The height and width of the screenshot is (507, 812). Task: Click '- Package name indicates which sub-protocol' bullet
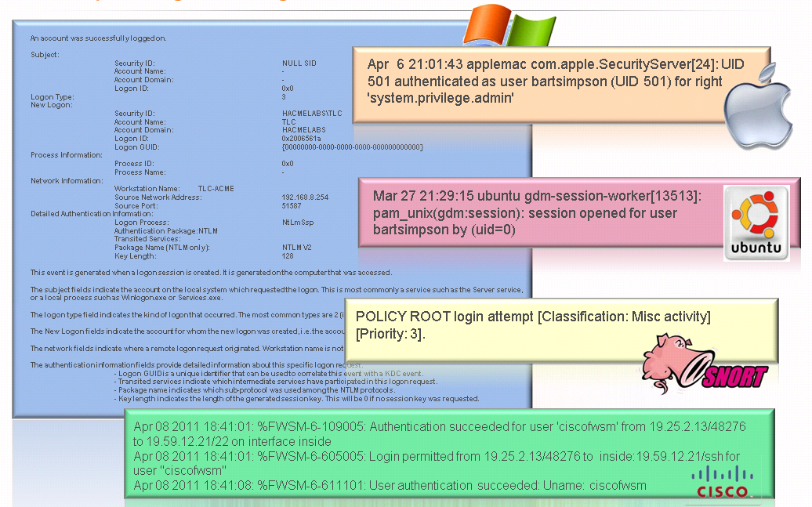pos(254,390)
